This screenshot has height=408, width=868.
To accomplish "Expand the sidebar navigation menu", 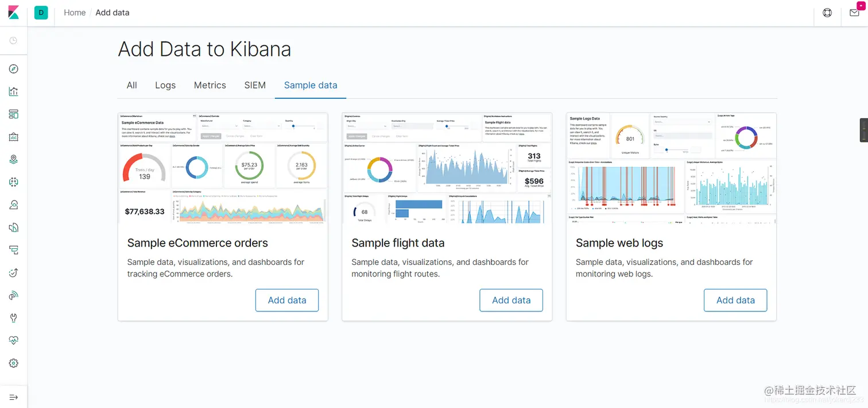I will pos(14,397).
